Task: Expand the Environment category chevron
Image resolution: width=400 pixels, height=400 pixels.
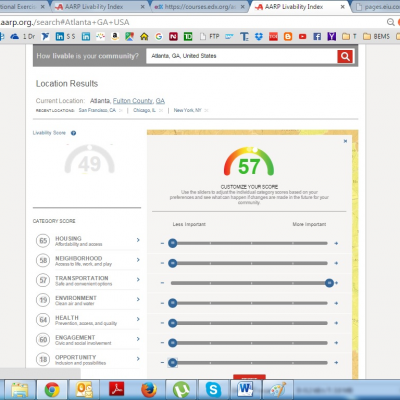Action: pos(138,299)
